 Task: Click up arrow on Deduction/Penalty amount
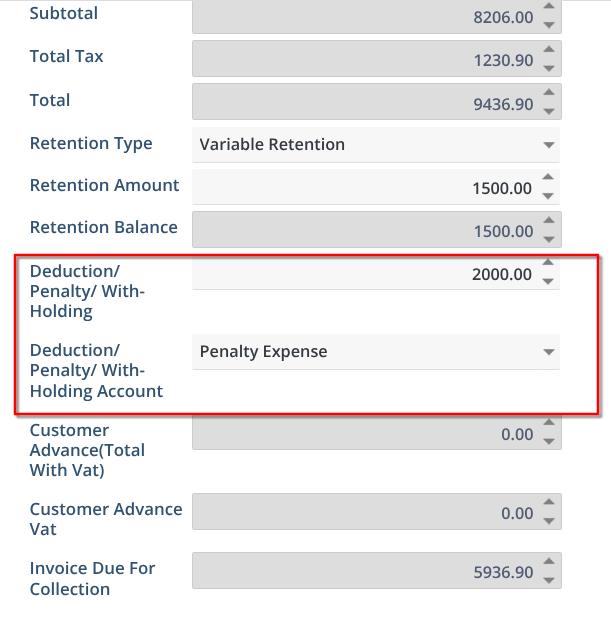(548, 265)
